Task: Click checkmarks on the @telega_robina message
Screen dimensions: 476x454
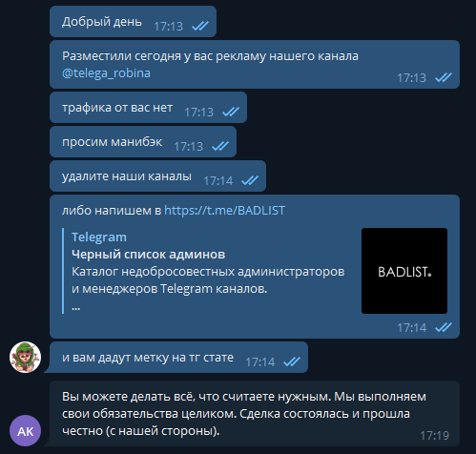Action: pos(444,77)
